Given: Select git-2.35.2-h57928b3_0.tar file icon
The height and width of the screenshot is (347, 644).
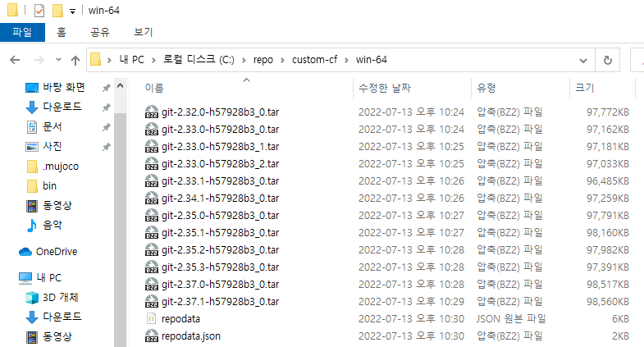Looking at the screenshot, I should pyautogui.click(x=152, y=249).
